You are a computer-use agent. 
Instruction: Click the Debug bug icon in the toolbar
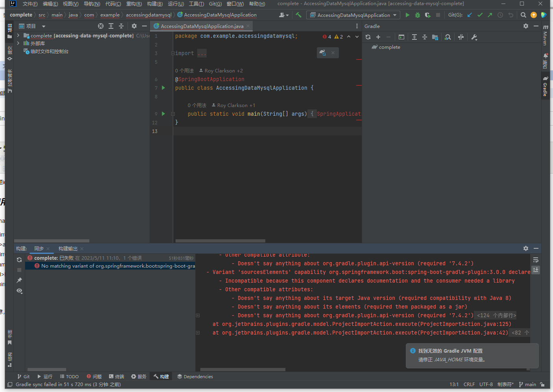418,15
